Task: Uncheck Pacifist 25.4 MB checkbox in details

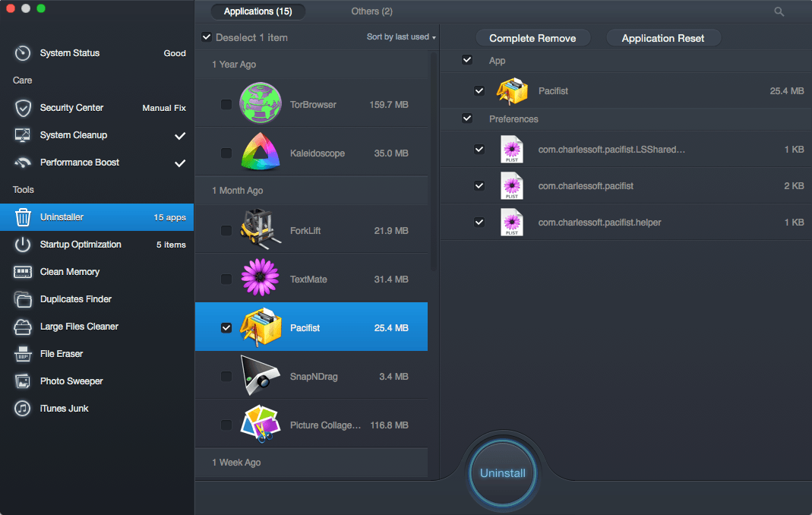Action: [479, 90]
